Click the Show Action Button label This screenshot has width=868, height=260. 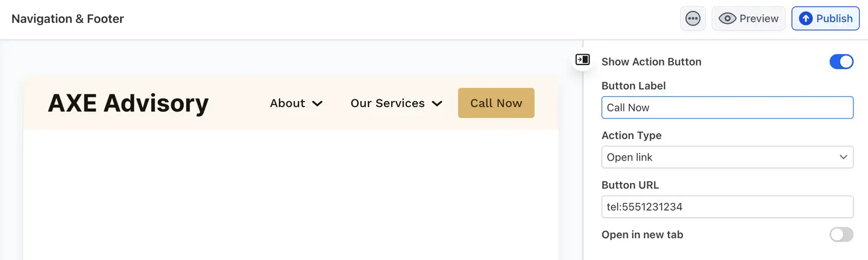tap(651, 61)
